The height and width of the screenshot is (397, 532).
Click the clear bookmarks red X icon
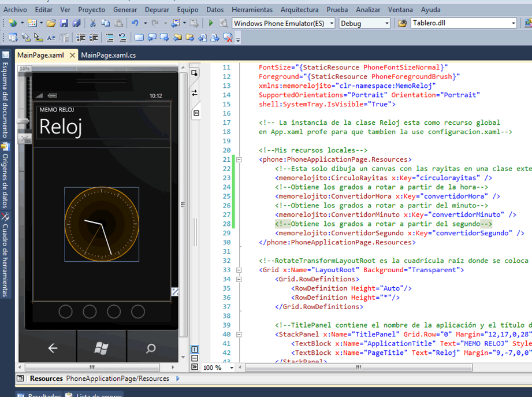point(228,38)
